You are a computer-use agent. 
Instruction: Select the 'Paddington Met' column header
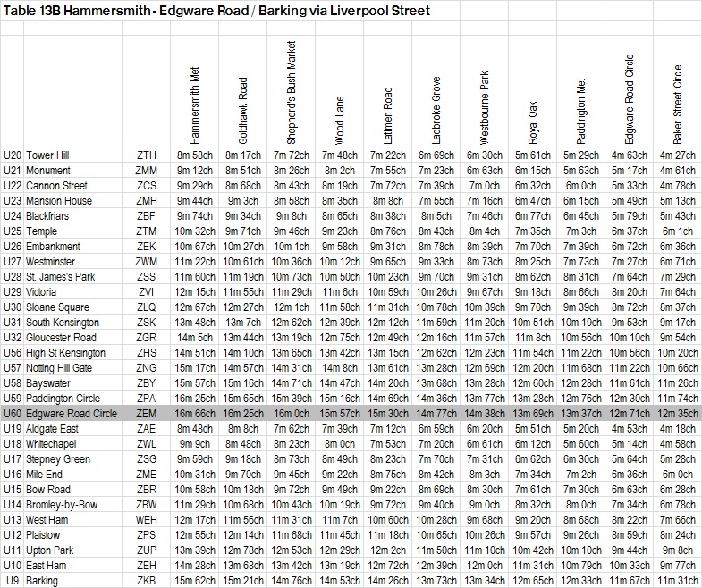pyautogui.click(x=581, y=112)
